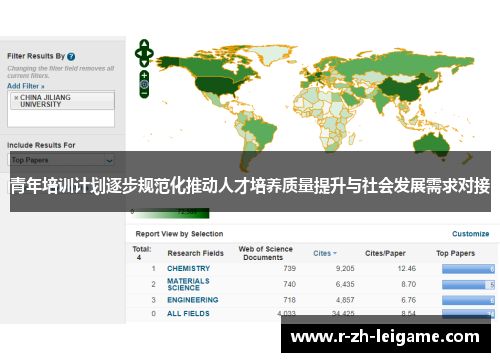Click the 6.76 cites per paper value
This screenshot has height=362, width=500.
click(x=409, y=300)
